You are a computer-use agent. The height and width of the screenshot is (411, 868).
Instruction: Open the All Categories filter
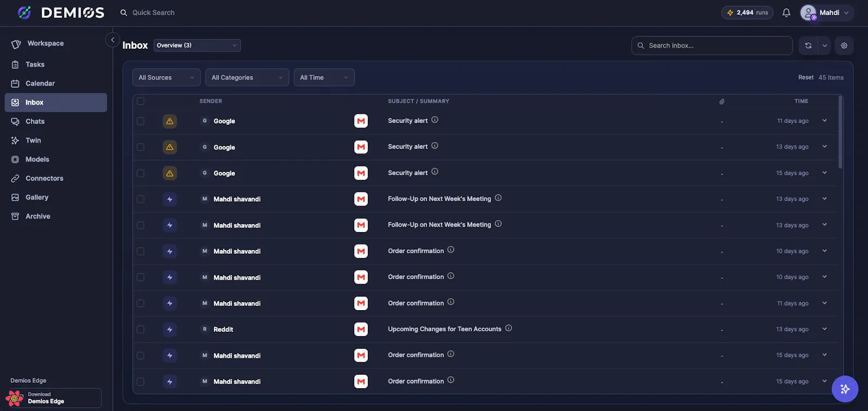coord(247,78)
